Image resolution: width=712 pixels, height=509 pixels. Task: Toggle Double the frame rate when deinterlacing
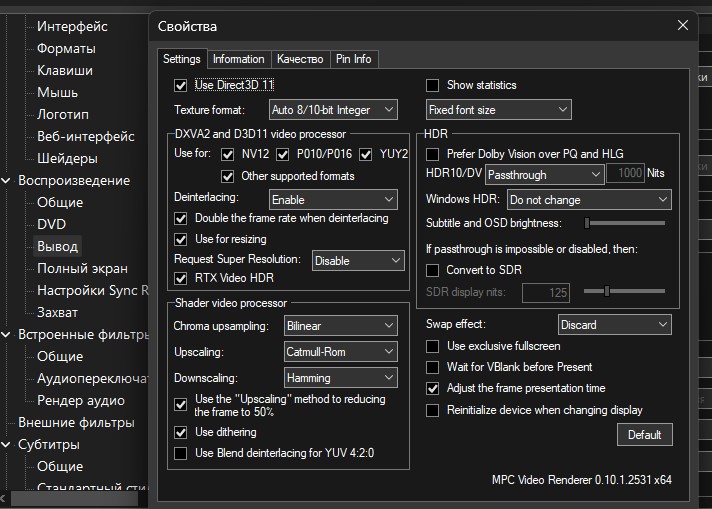[181, 218]
